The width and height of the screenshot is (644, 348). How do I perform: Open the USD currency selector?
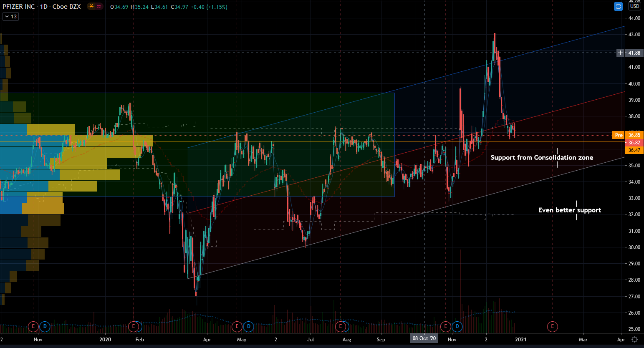click(634, 6)
